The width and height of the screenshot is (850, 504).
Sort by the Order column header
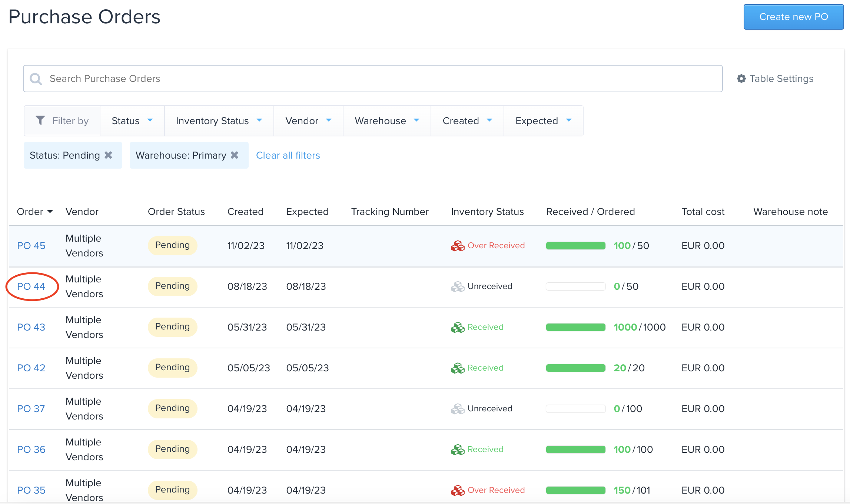pos(35,212)
